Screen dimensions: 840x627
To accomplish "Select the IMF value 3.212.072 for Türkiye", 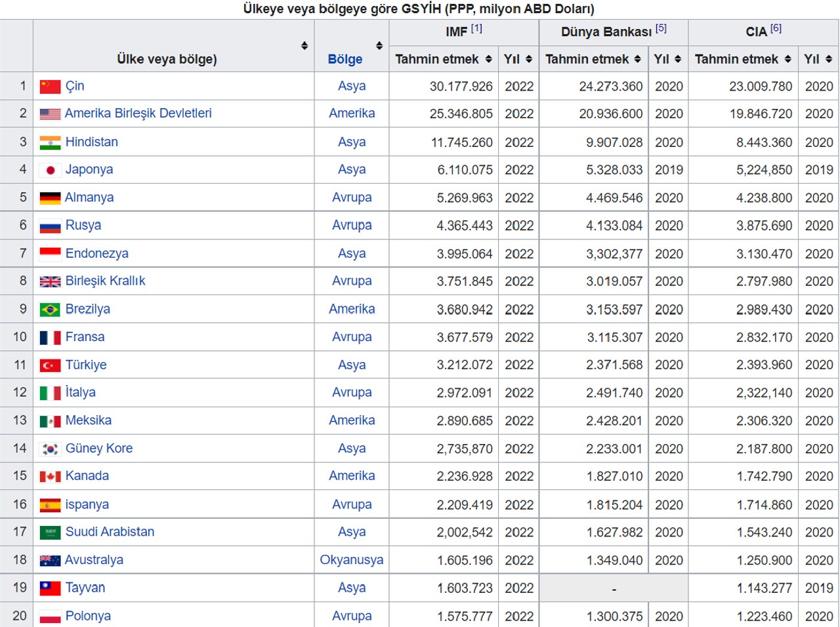I will (x=465, y=365).
